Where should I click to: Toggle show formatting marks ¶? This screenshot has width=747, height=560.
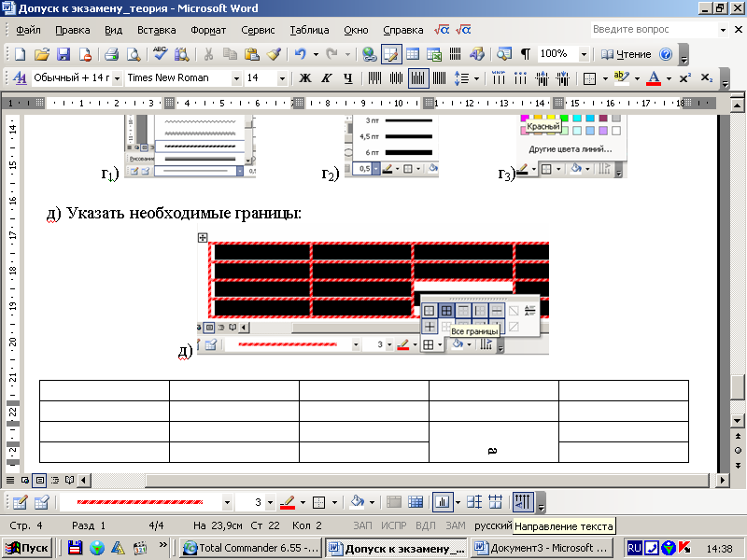(526, 54)
